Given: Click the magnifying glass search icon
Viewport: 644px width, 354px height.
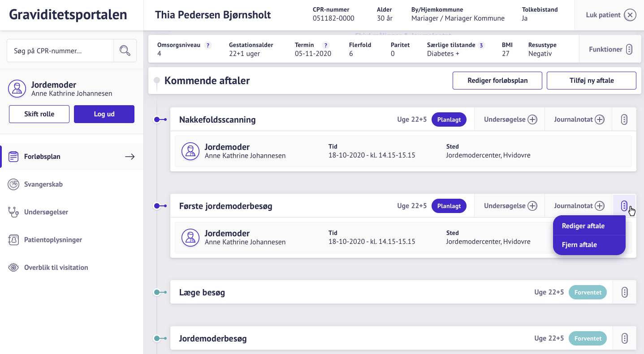Looking at the screenshot, I should 125,51.
